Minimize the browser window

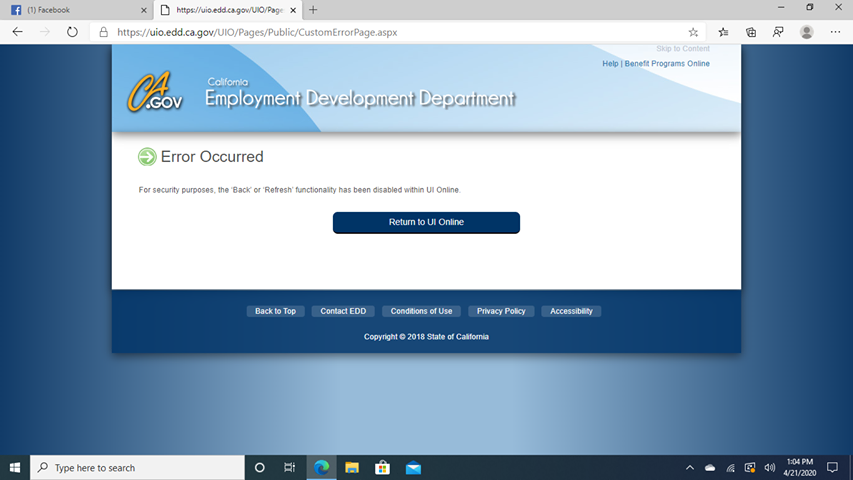781,8
